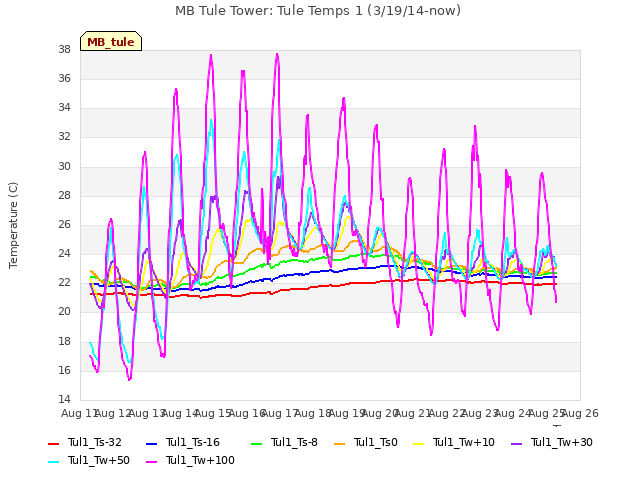The image size is (640, 480).
Task: Click the cyan peak near 33 around Aug 15
Action: 211,120
